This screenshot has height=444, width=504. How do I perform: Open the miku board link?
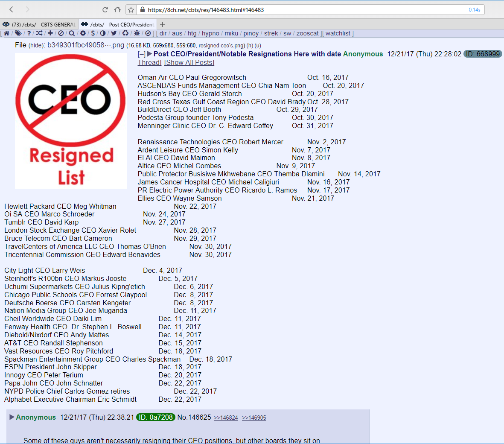pos(231,33)
